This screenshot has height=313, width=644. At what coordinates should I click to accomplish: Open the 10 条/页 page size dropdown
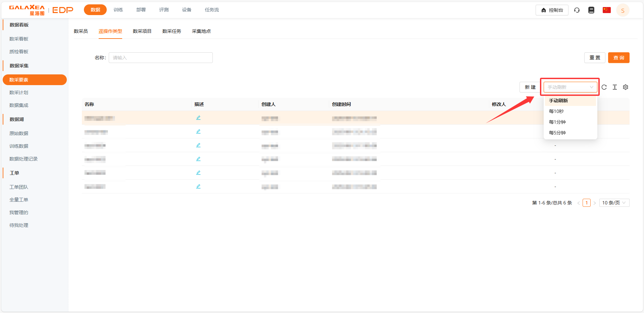[x=614, y=203]
